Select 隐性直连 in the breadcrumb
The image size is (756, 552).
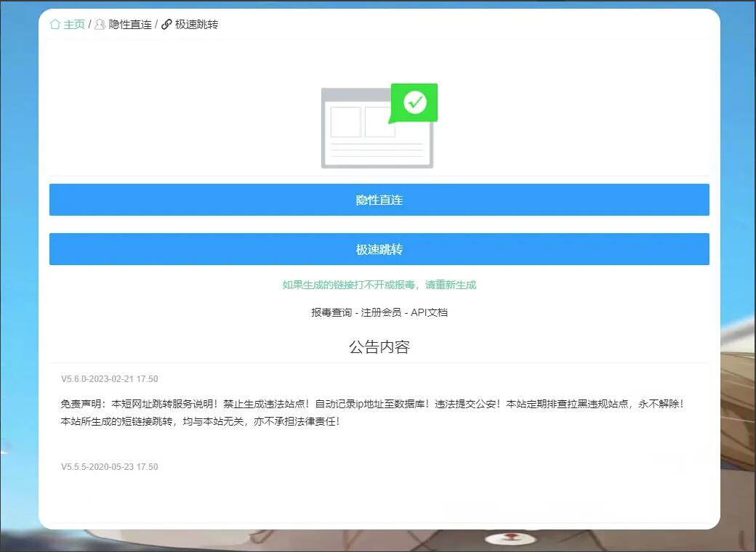coord(130,24)
